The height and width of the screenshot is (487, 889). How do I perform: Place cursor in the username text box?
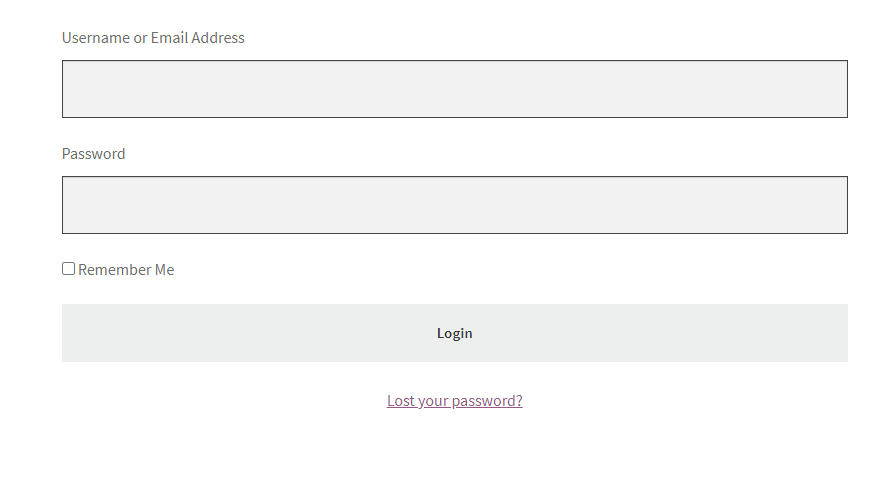(455, 89)
